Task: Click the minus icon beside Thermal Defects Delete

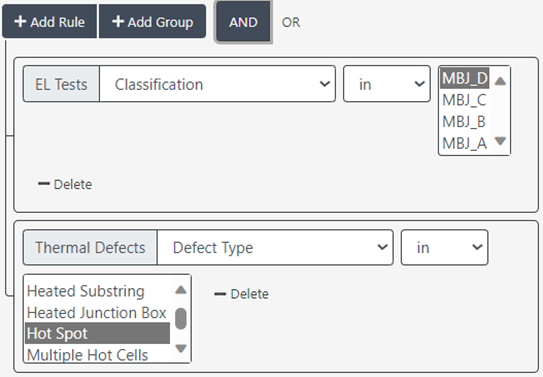Action: 220,294
